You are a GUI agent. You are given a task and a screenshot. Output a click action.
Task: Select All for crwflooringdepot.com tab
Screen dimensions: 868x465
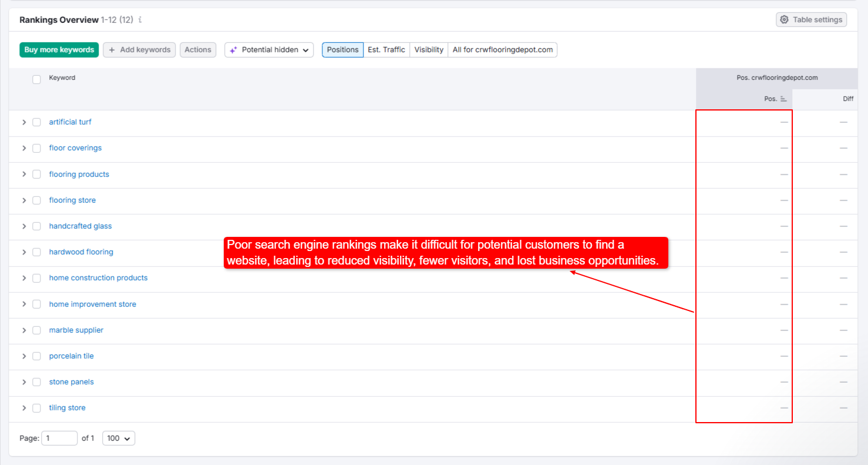(503, 50)
